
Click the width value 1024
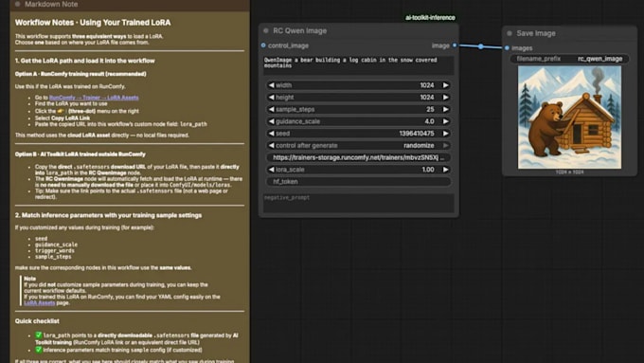[427, 85]
